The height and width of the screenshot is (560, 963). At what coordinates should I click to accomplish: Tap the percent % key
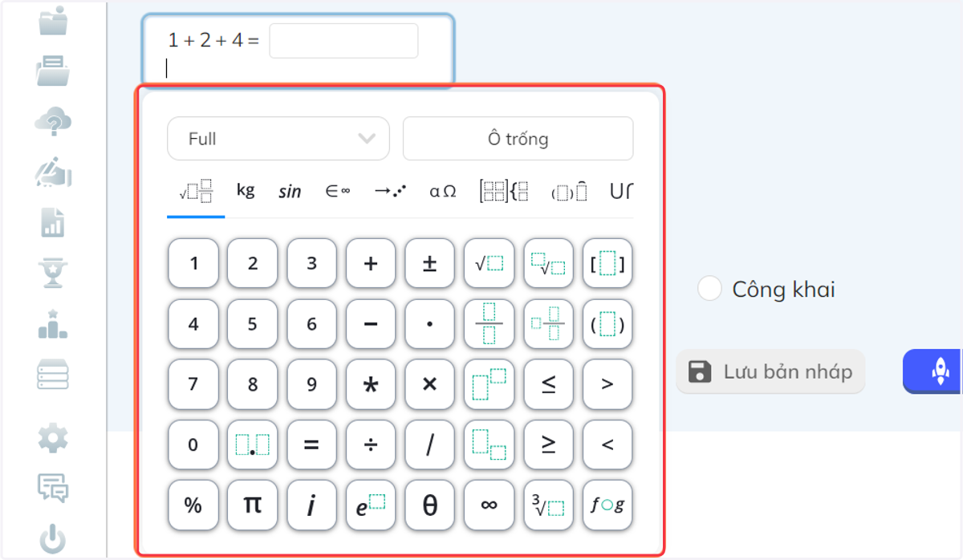point(193,505)
